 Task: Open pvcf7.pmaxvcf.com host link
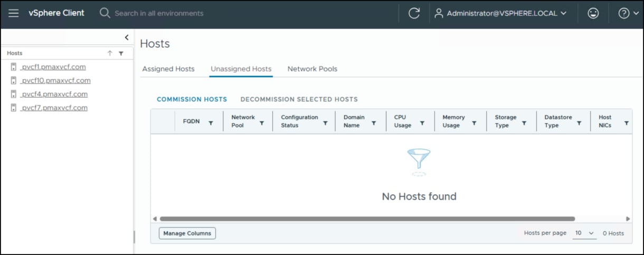[54, 108]
